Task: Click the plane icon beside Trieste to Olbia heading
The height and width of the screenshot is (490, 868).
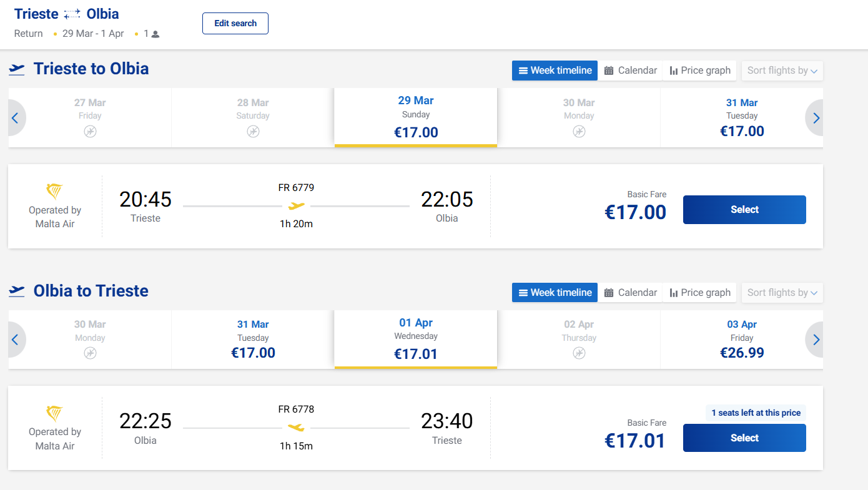Action: coord(17,69)
